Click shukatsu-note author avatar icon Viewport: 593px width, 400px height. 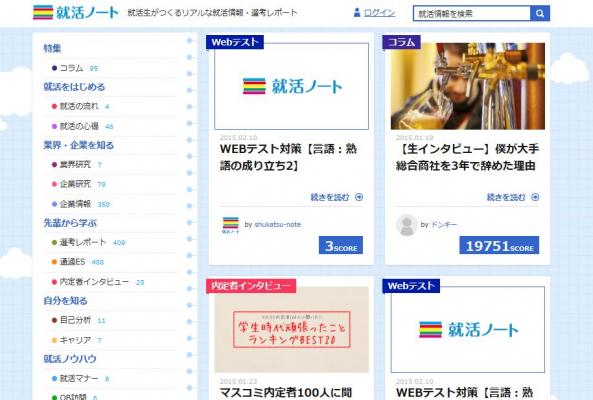[x=231, y=225]
